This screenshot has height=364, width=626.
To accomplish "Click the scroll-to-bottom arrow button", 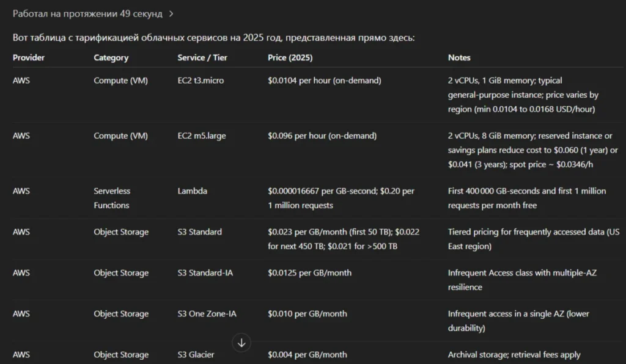I will point(241,343).
